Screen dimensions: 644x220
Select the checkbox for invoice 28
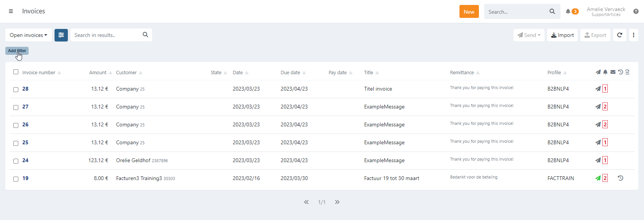[x=16, y=89]
